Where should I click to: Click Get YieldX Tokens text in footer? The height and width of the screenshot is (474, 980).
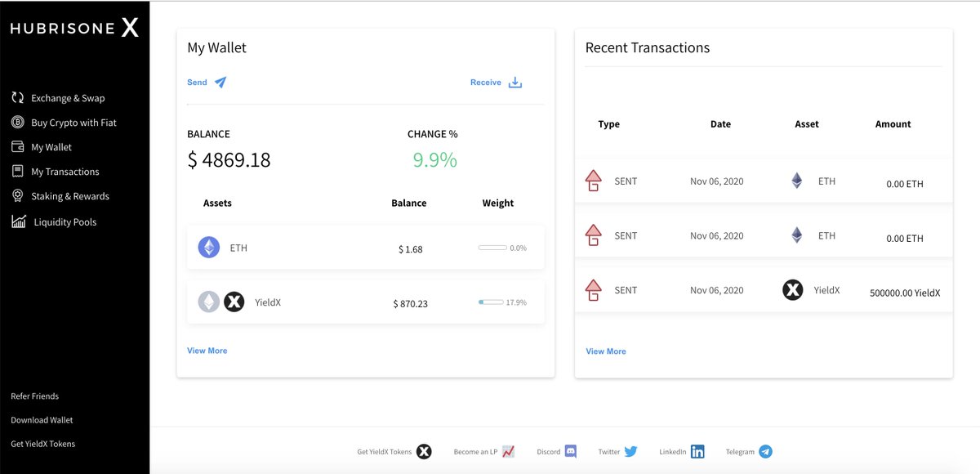(x=385, y=452)
